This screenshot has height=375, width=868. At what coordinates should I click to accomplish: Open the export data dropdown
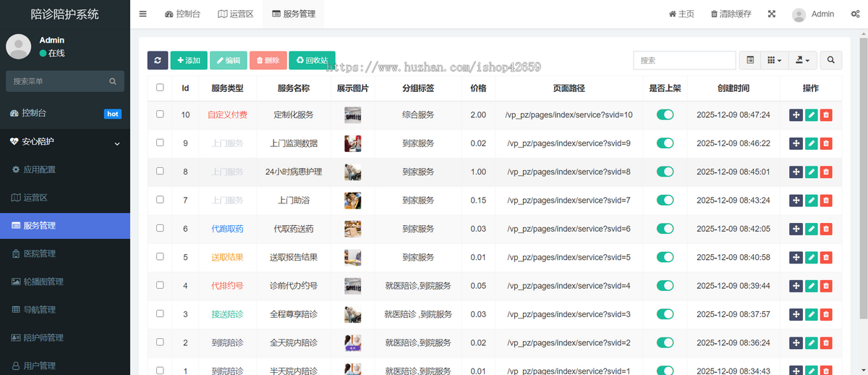click(x=802, y=61)
